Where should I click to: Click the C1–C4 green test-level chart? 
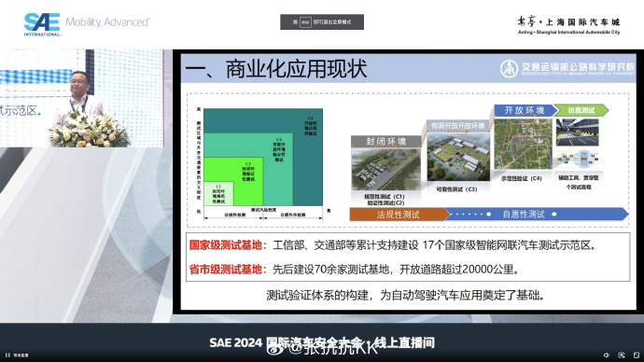click(x=263, y=162)
